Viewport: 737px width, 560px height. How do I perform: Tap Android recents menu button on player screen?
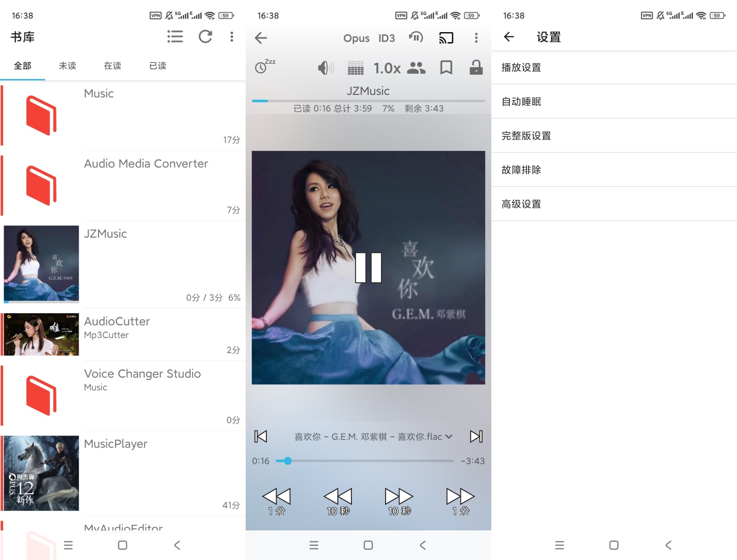tap(314, 545)
